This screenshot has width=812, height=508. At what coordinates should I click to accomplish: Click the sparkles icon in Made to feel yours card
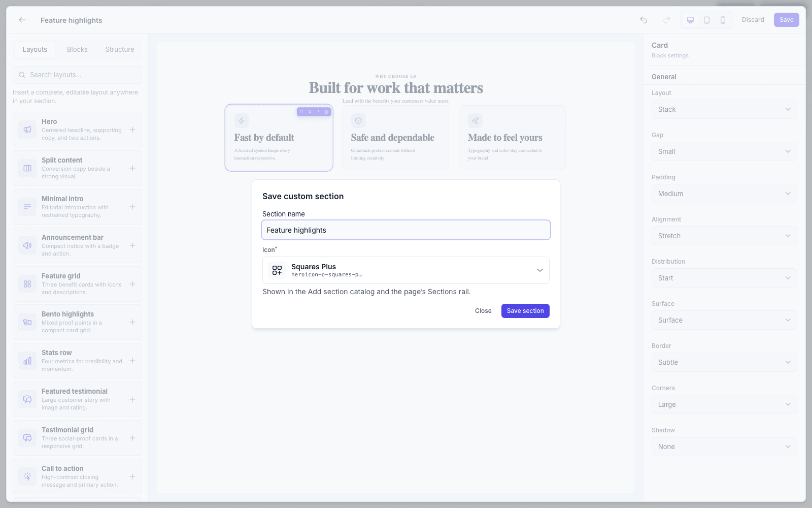click(x=475, y=120)
